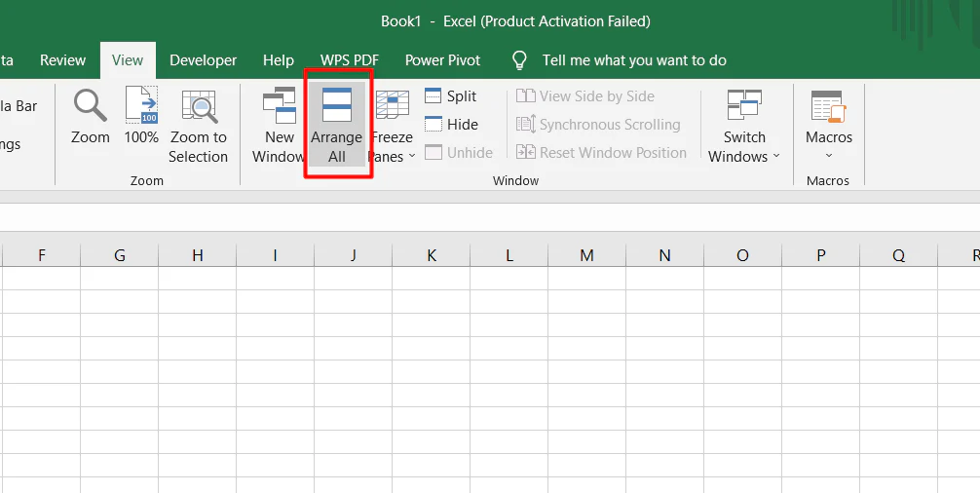Viewport: 980px width, 493px height.
Task: Select the WPS PDF tab
Action: [x=349, y=60]
